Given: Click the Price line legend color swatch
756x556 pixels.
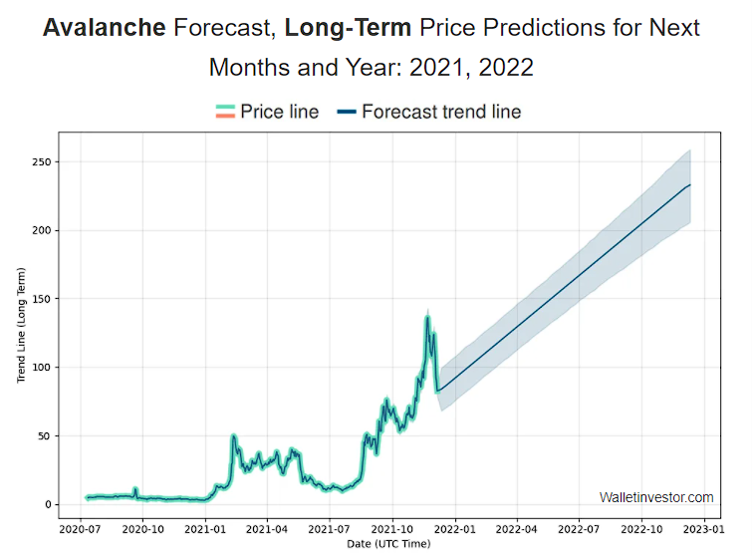Looking at the screenshot, I should [225, 112].
